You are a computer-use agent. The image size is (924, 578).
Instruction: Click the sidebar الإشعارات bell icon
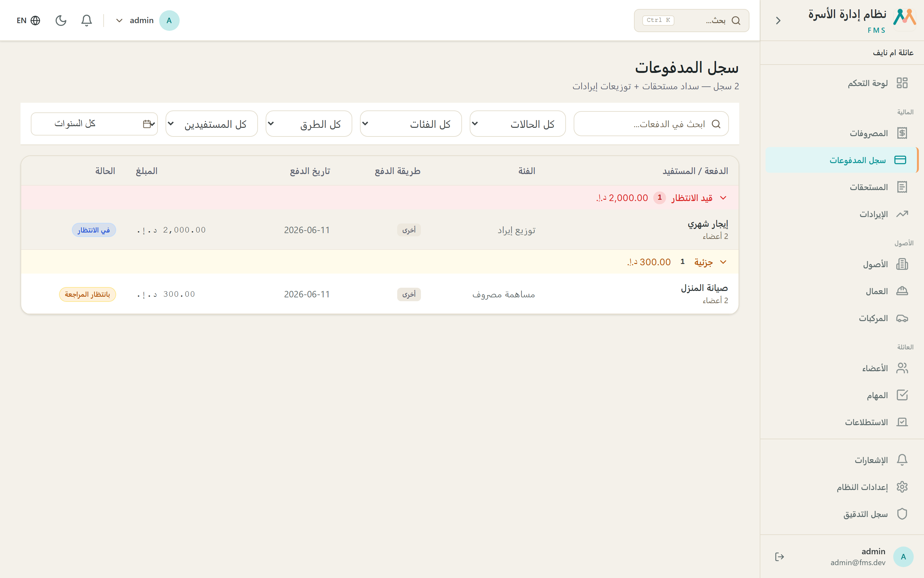(902, 460)
